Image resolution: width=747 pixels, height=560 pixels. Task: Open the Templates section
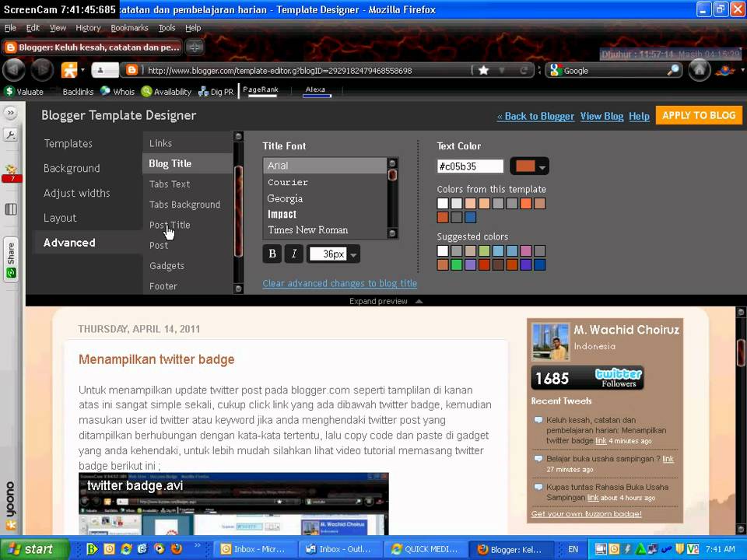pos(68,143)
